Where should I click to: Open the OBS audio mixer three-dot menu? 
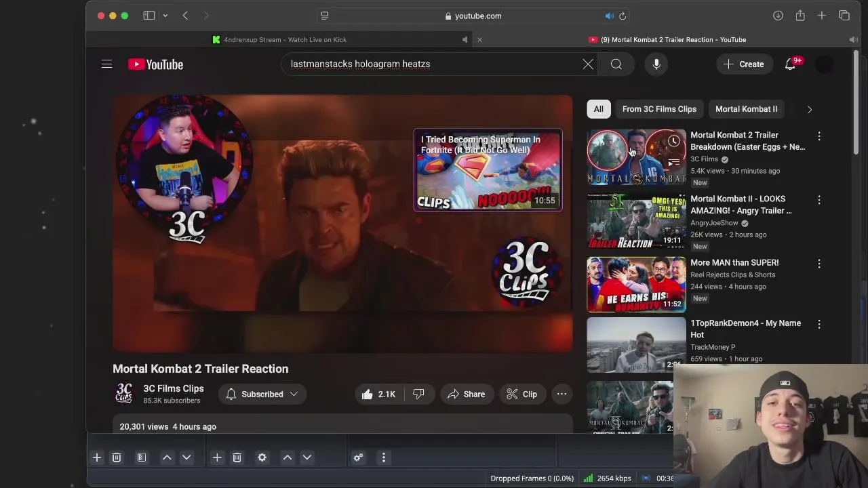384,458
